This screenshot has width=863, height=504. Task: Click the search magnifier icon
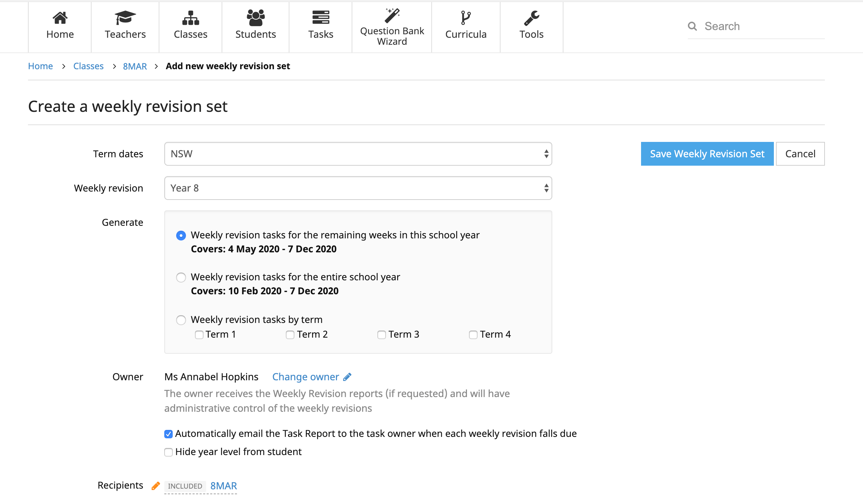point(692,26)
